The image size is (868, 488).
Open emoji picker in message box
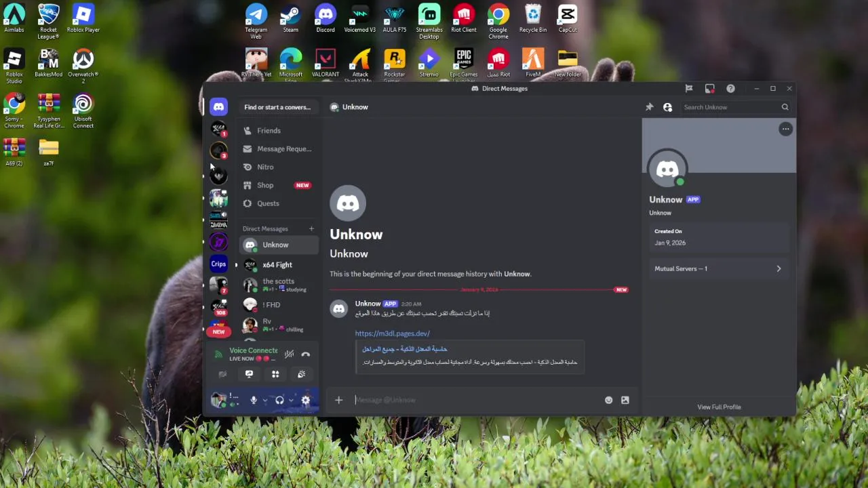608,400
